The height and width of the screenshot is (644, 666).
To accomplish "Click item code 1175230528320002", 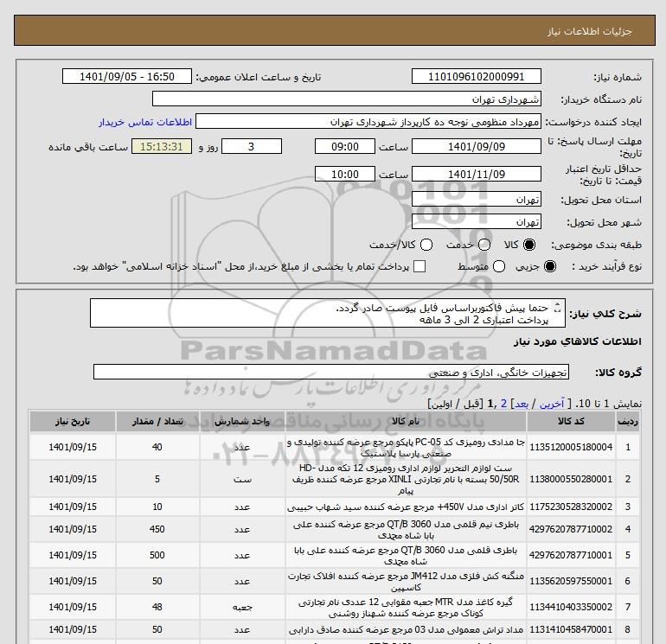I will 571,507.
